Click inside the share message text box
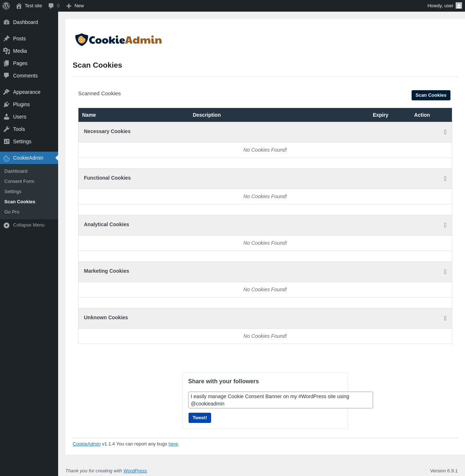The width and height of the screenshot is (465, 476). [280, 400]
